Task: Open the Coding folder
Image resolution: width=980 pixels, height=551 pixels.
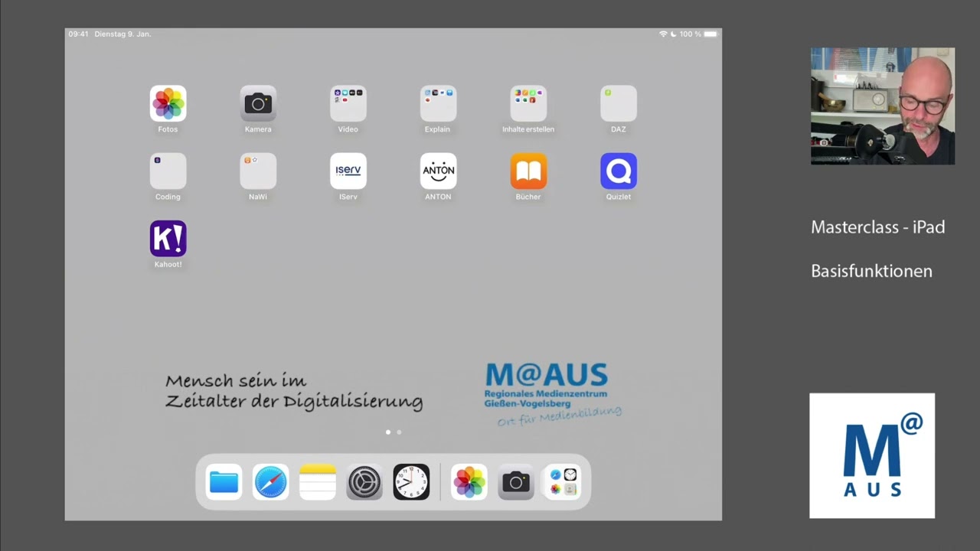Action: click(x=168, y=171)
